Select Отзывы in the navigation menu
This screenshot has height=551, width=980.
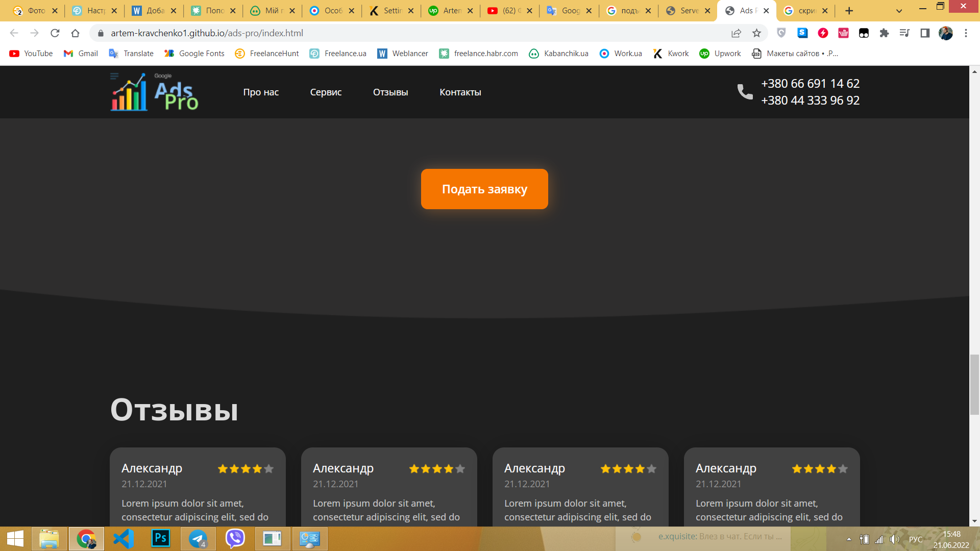(x=390, y=92)
